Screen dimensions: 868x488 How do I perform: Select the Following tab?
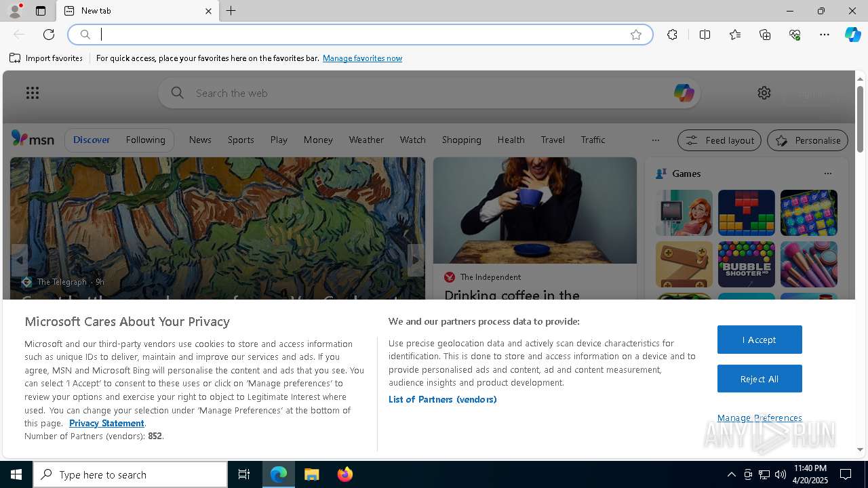145,140
